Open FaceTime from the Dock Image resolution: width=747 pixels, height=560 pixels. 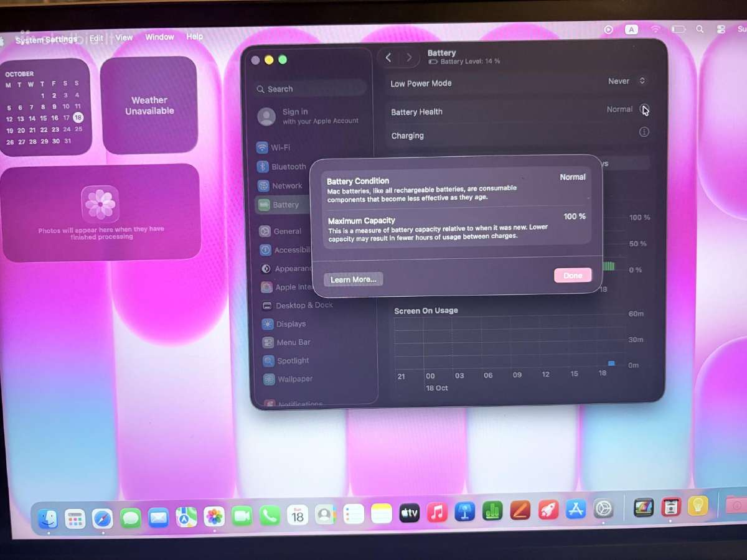coord(242,516)
